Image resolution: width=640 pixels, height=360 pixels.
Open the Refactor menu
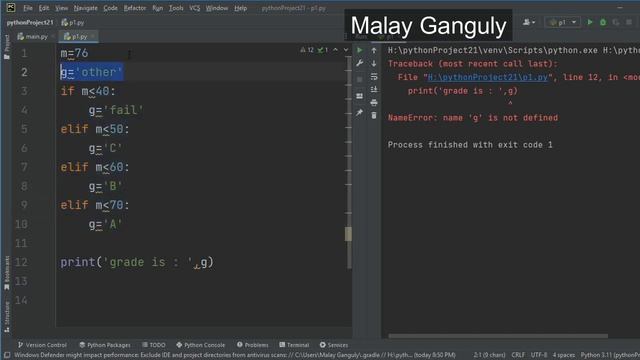pos(135,8)
